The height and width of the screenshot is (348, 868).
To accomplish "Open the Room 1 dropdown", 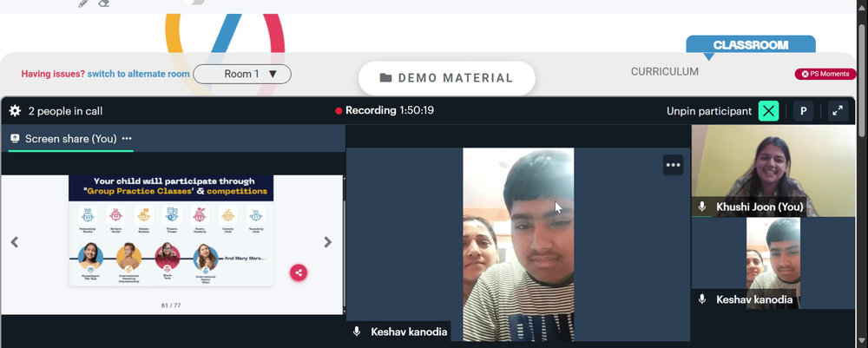I will pos(242,74).
